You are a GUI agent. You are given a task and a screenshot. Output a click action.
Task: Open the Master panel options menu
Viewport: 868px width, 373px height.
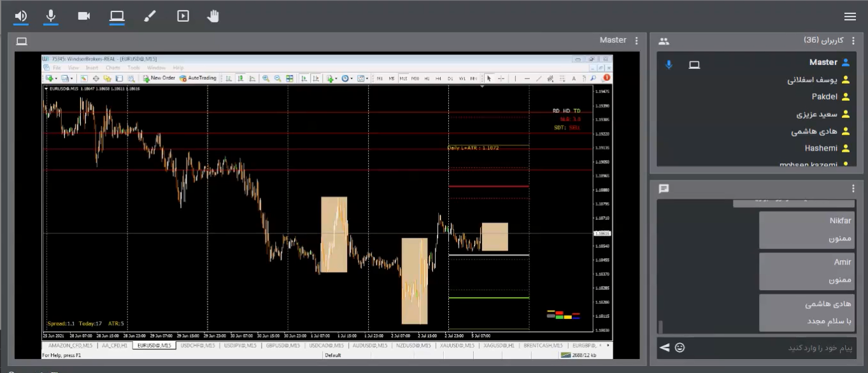coord(636,41)
